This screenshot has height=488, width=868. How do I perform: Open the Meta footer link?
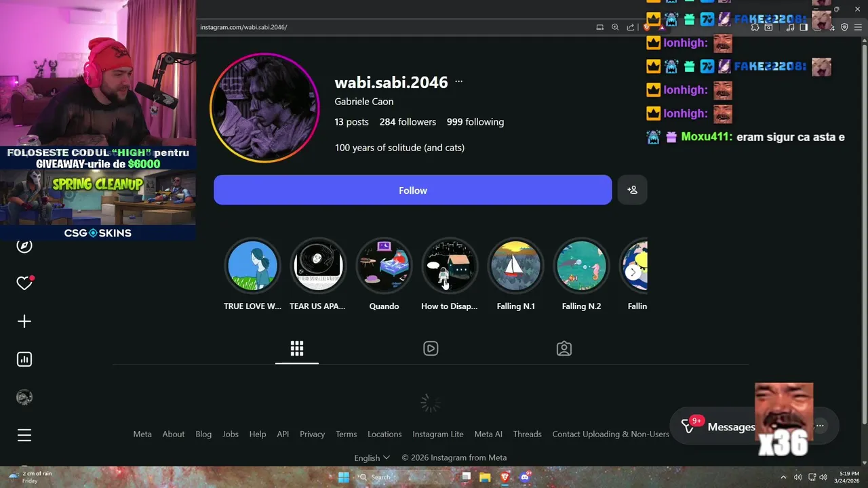[142, 434]
